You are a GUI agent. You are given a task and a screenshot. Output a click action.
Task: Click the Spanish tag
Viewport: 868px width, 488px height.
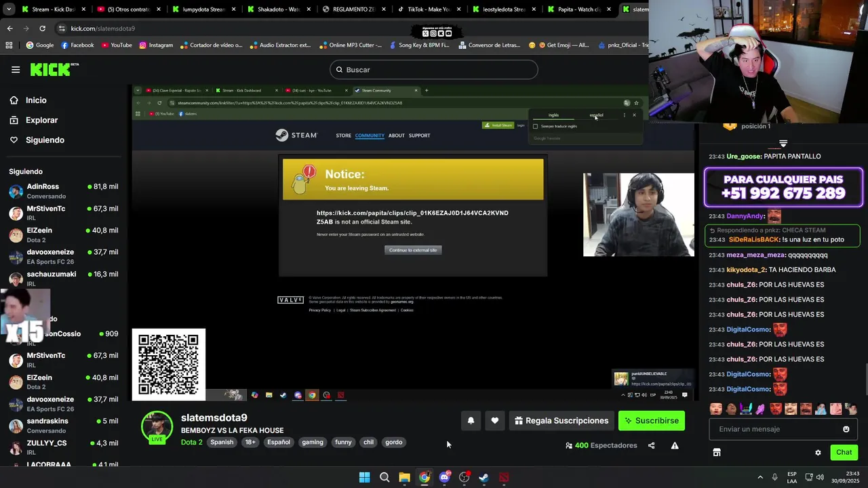coord(222,442)
